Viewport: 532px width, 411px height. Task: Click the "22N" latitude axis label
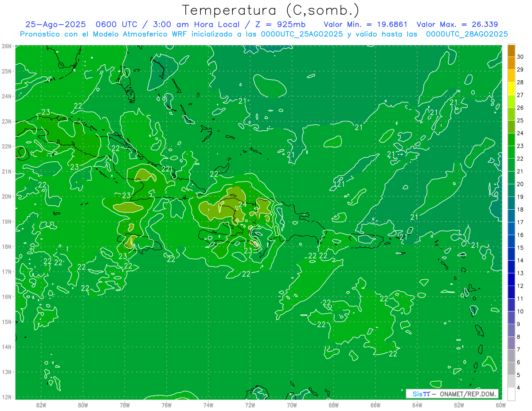pyautogui.click(x=7, y=146)
